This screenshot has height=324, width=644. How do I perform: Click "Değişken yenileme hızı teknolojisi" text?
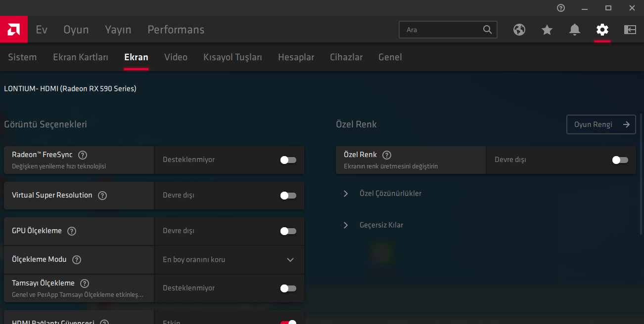coord(59,166)
